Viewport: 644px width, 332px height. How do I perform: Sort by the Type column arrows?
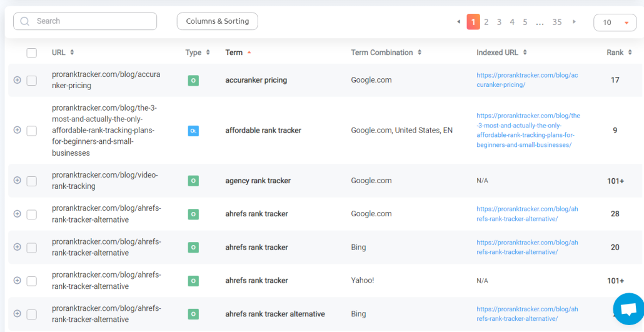[x=208, y=53]
